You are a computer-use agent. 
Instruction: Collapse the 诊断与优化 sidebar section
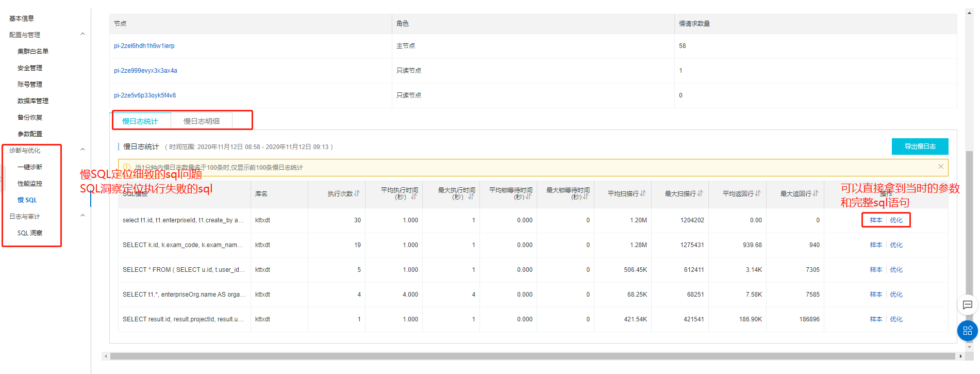click(82, 150)
